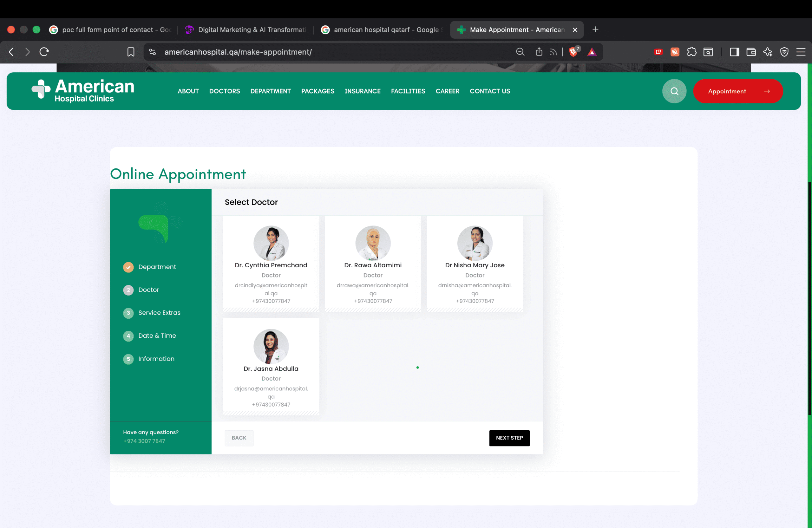
Task: Click the browser forward arrow
Action: pyautogui.click(x=28, y=52)
